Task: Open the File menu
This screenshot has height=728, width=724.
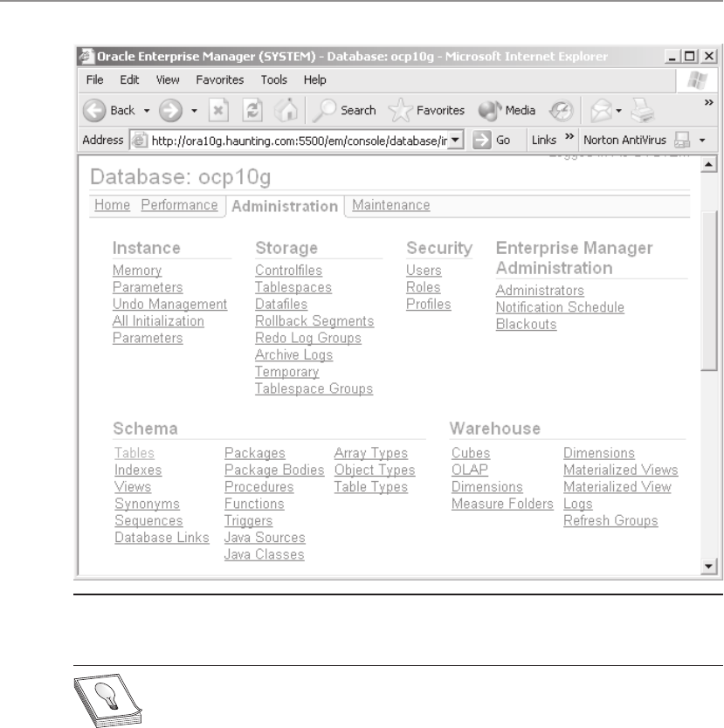Action: click(94, 79)
